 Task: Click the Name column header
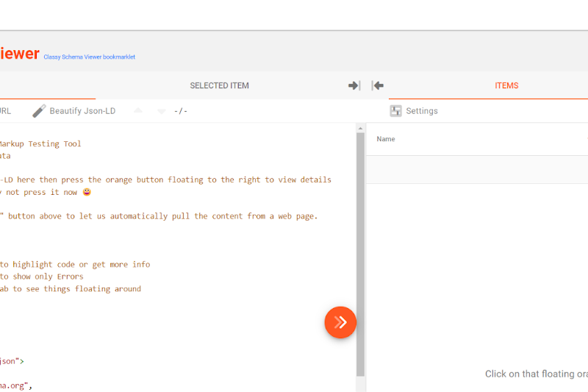(386, 139)
